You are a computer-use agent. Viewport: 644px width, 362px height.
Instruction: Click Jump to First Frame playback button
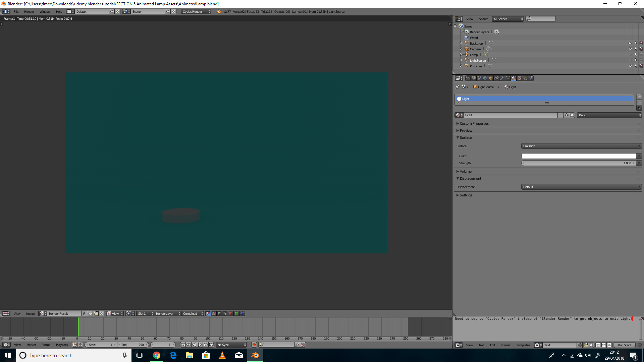tap(182, 345)
